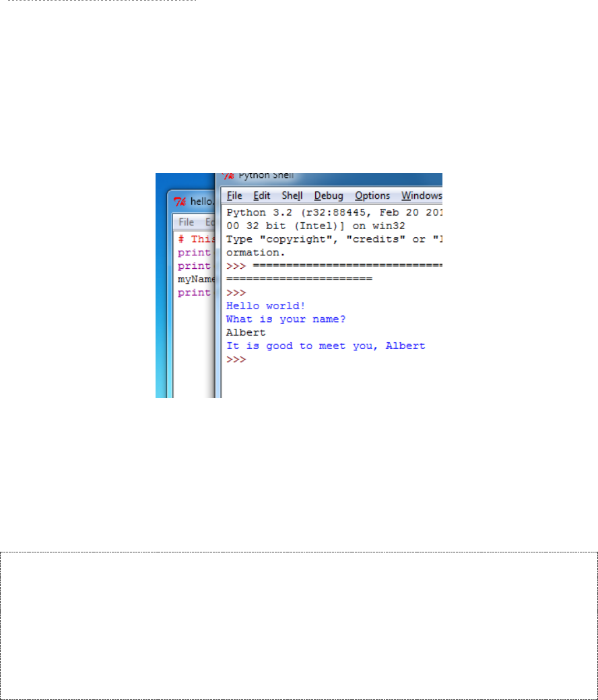This screenshot has width=598, height=700.
Task: Open the Options menu
Action: (x=372, y=195)
